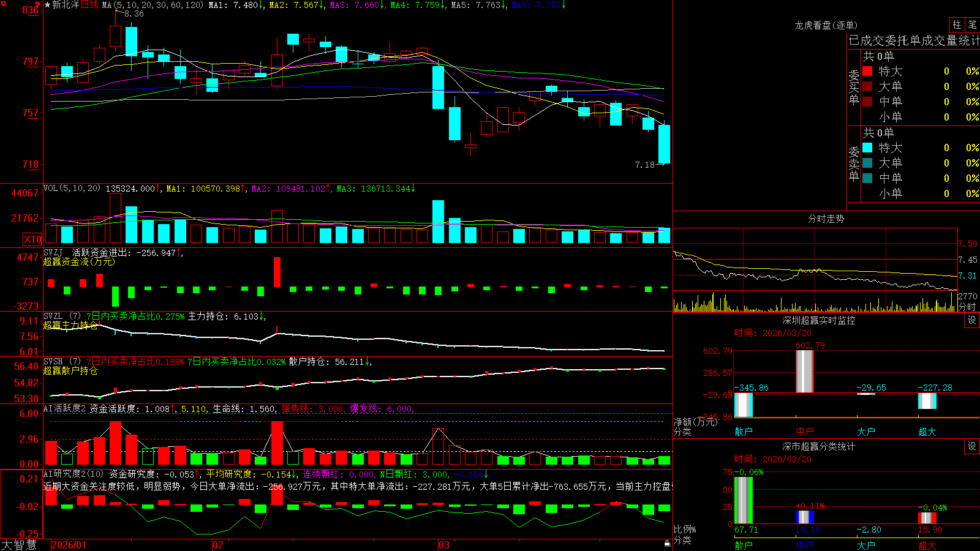Click the SVZJ indicator name
This screenshot has height=551, width=980.
pos(53,252)
